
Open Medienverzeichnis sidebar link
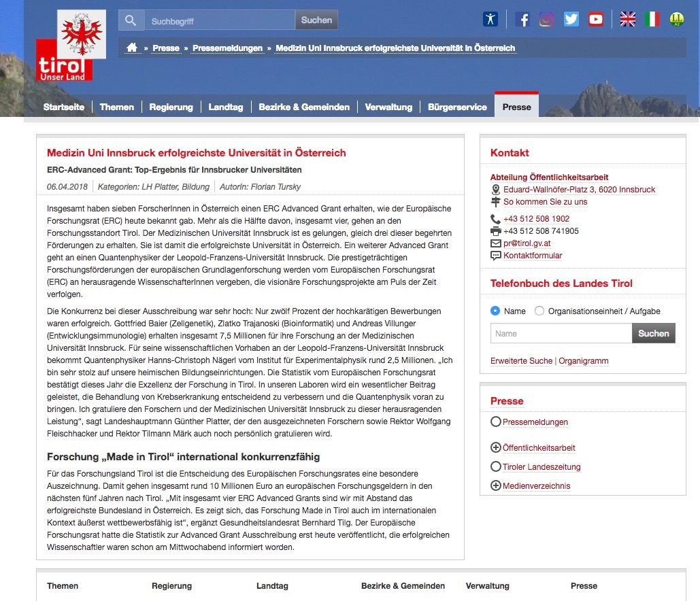click(536, 486)
